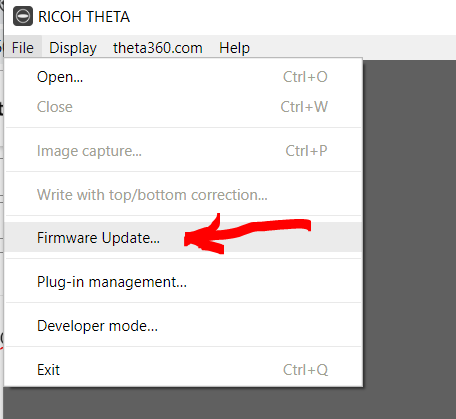Viewport: 456px width, 419px height.
Task: Open the File menu
Action: click(23, 48)
